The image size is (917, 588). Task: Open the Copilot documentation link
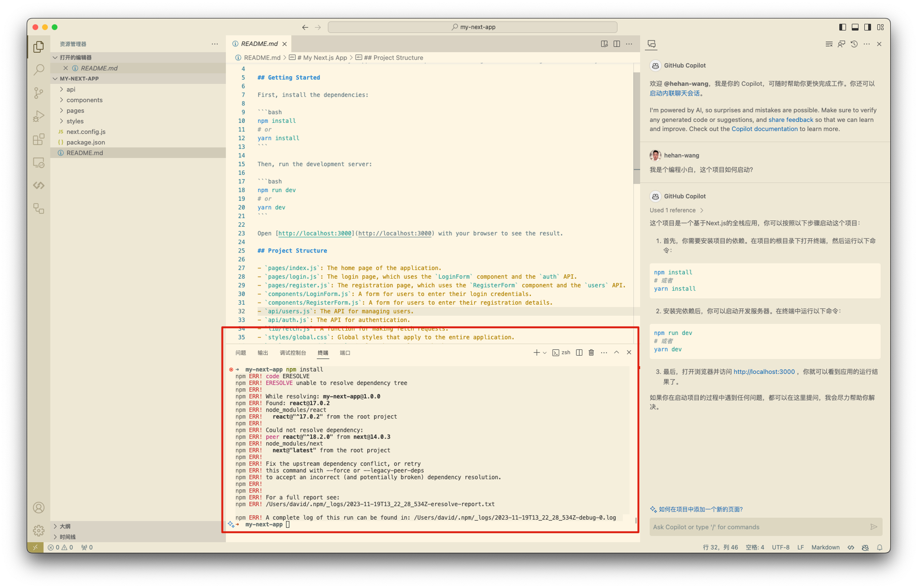764,129
